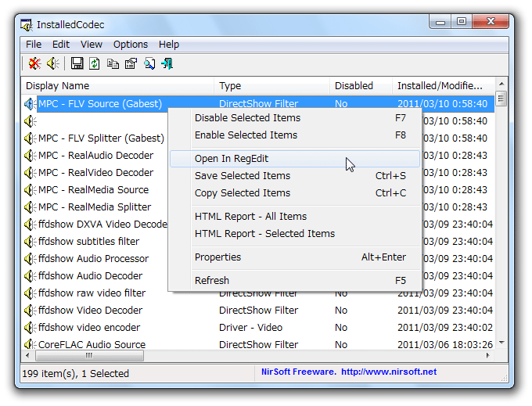
Task: Click 199 item(s), 1 Selected status text
Action: coord(76,374)
